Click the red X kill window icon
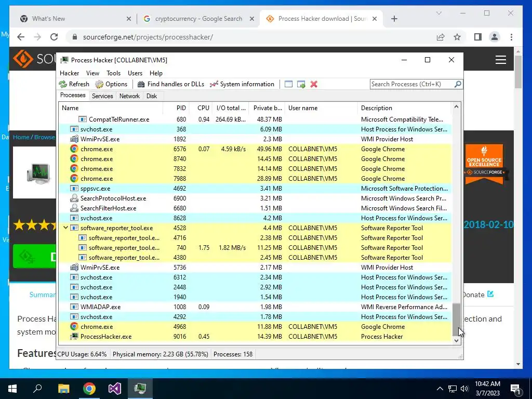This screenshot has width=532, height=399. 314,84
